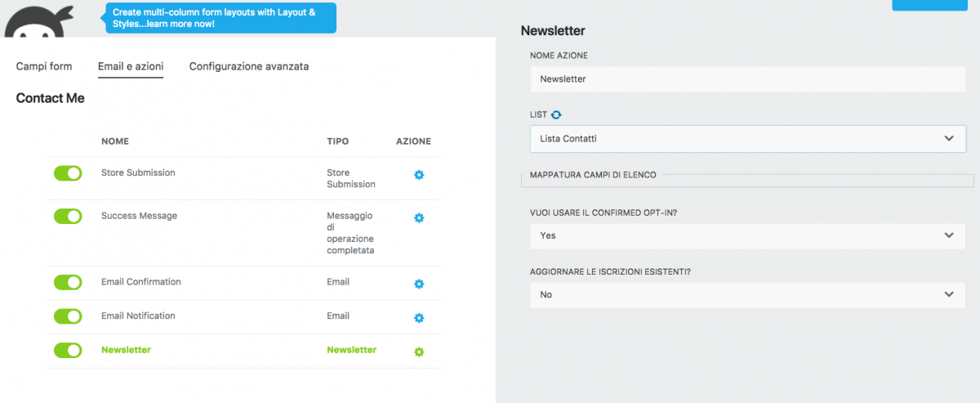Open the confirmed opt-in Yes dropdown
980x403 pixels.
[x=748, y=235]
